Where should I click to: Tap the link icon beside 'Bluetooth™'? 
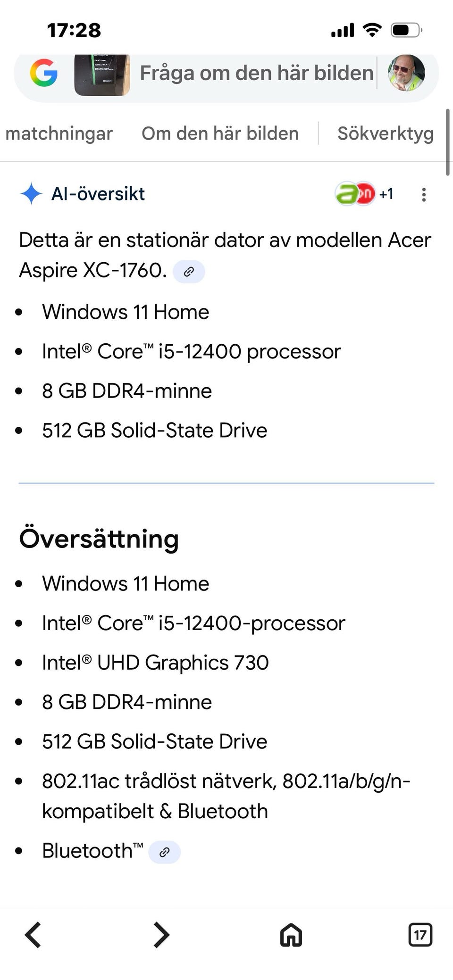point(164,852)
